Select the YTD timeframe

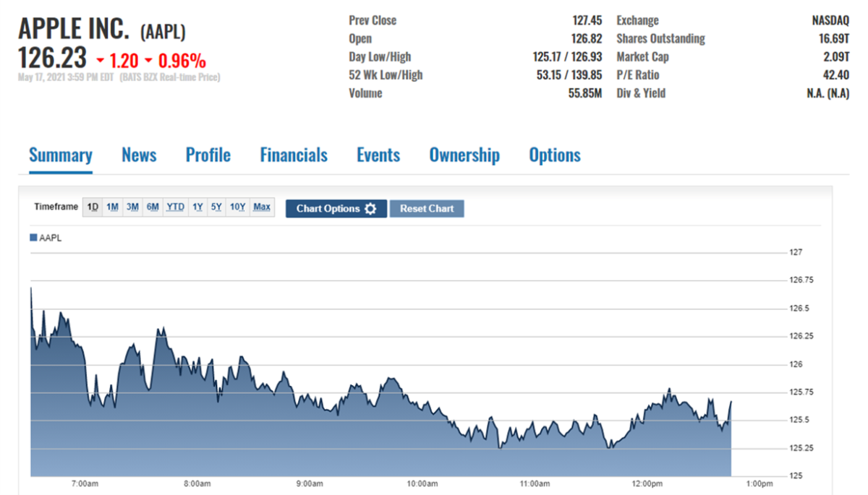coord(175,207)
